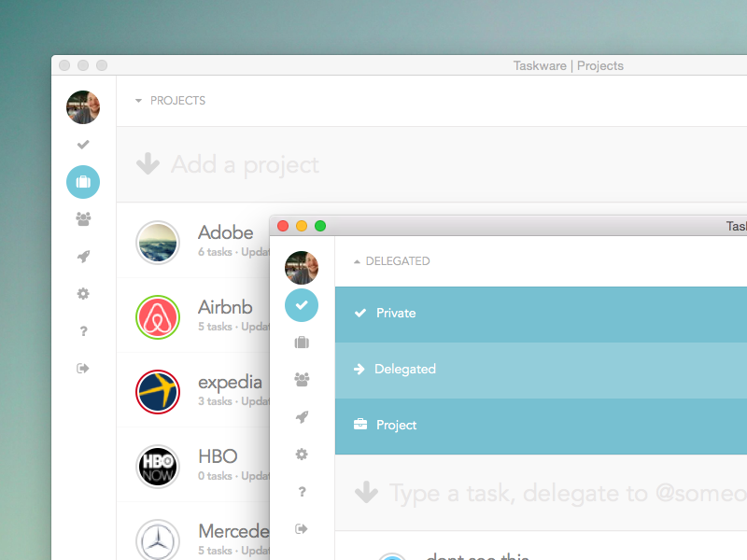
Task: Expand PROJECTS header dropdown arrow
Action: pyautogui.click(x=138, y=101)
